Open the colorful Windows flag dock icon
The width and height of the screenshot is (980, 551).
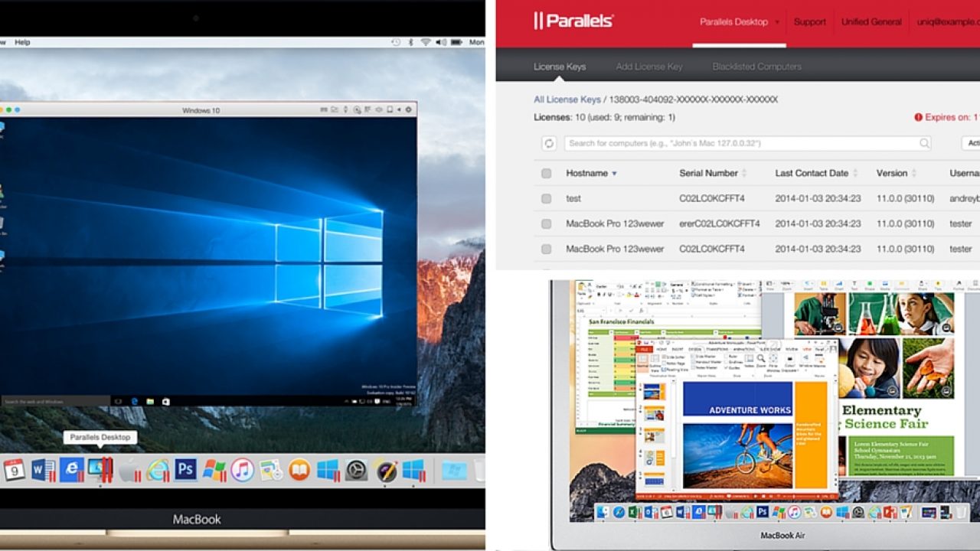pyautogui.click(x=214, y=469)
